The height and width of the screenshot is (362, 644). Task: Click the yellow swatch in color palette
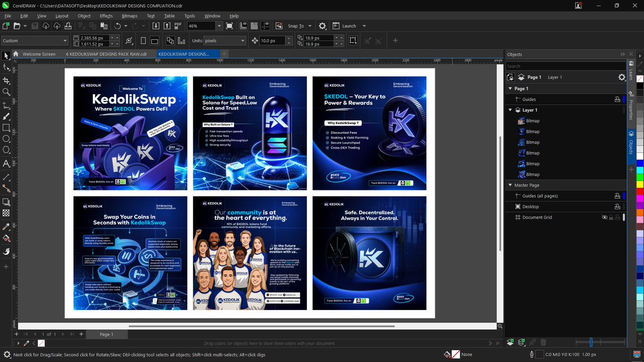(x=640, y=184)
